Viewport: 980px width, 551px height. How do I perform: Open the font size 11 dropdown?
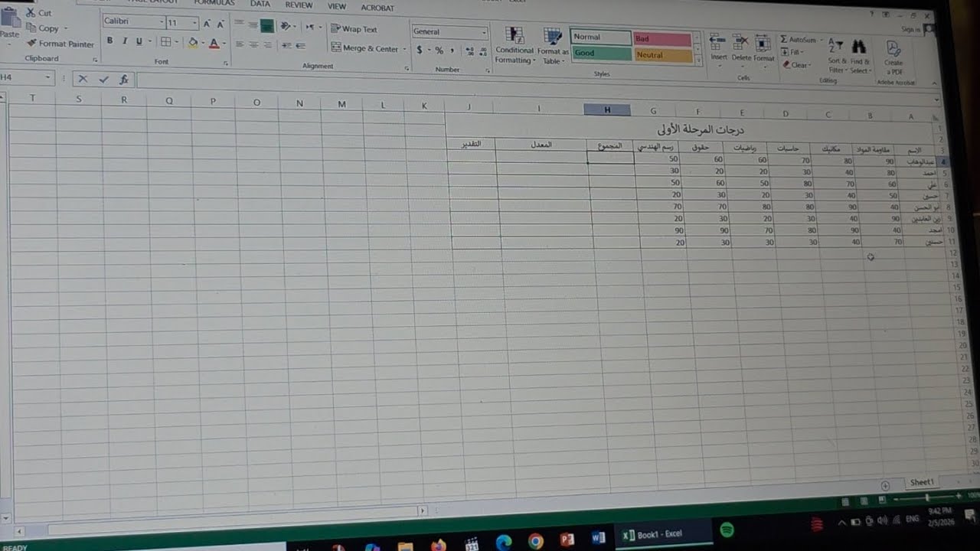click(194, 24)
